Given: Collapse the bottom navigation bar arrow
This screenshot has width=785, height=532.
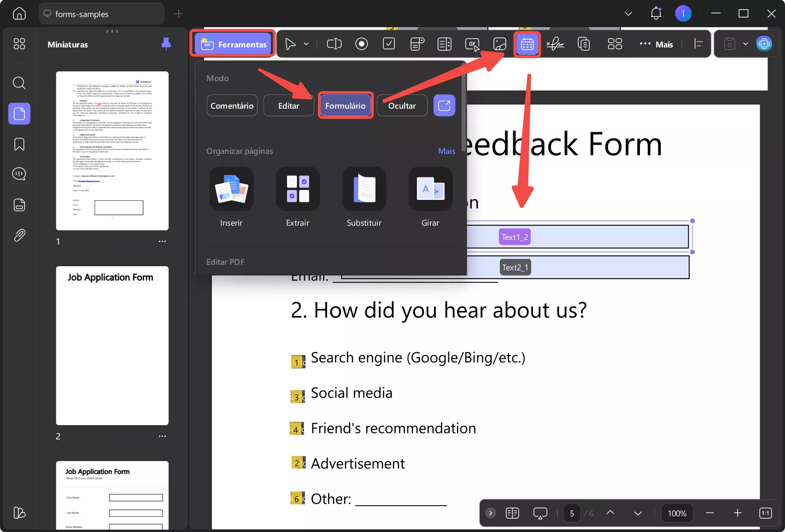Looking at the screenshot, I should tap(491, 513).
